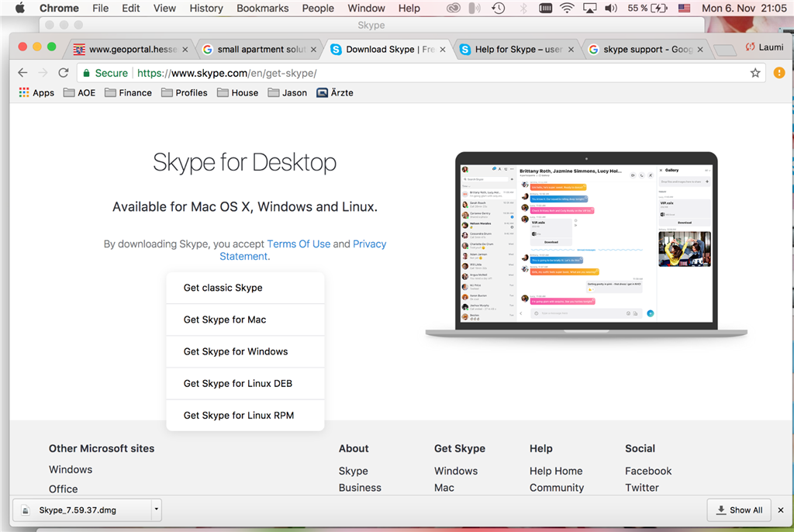Click the US flag input source icon
Screen dimensions: 794x532
coord(684,8)
